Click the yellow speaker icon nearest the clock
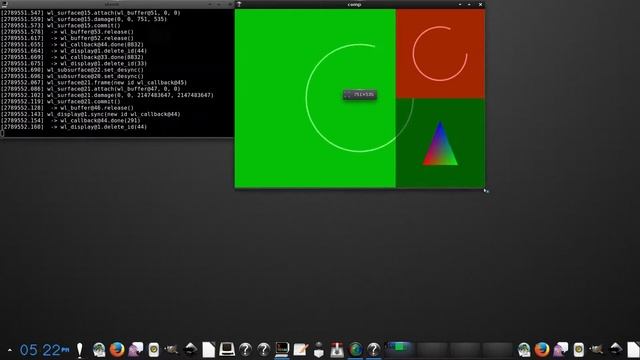The height and width of the screenshot is (360, 640). click(x=153, y=350)
